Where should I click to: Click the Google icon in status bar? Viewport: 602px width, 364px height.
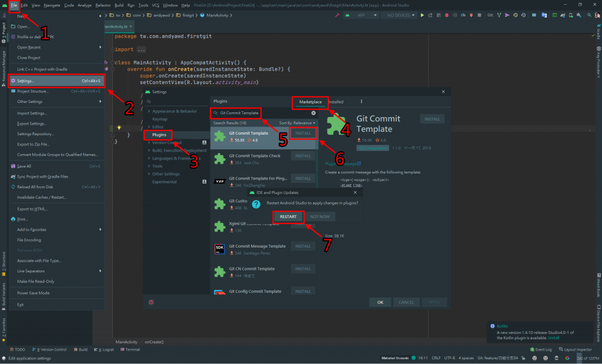(x=567, y=358)
